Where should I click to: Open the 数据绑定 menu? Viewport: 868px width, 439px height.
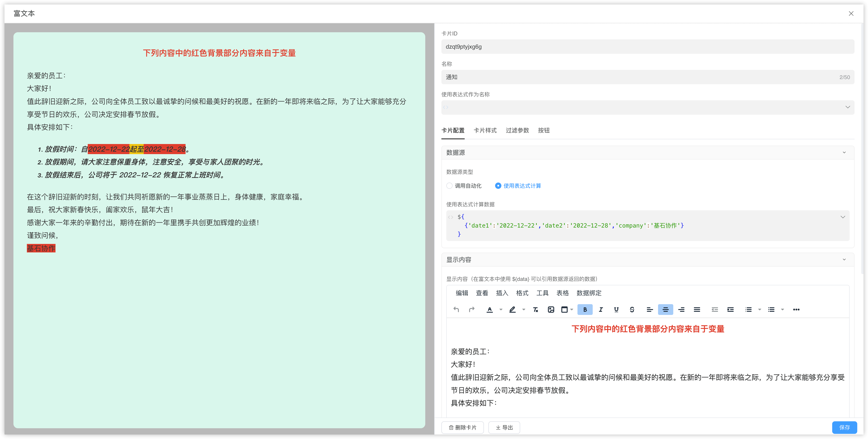(x=589, y=293)
